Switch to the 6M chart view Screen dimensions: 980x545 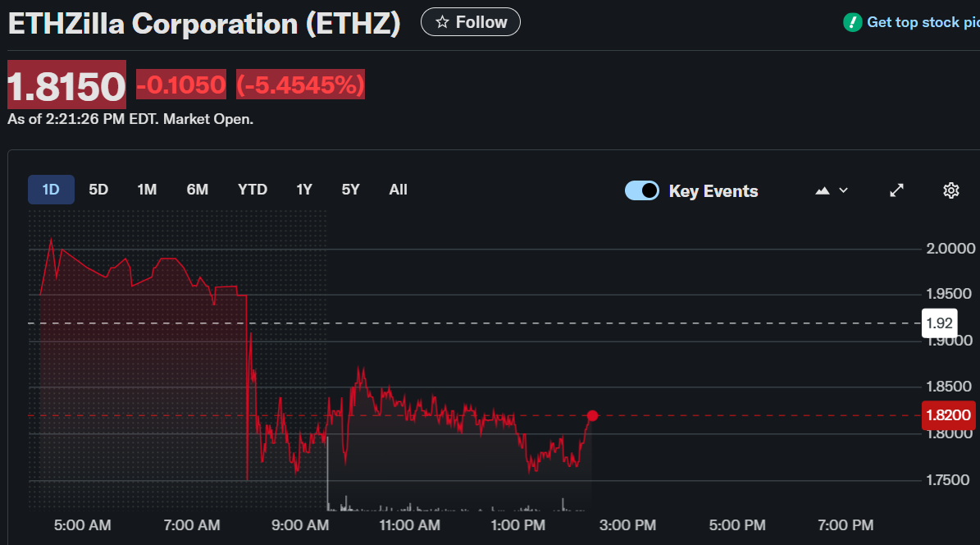(198, 190)
